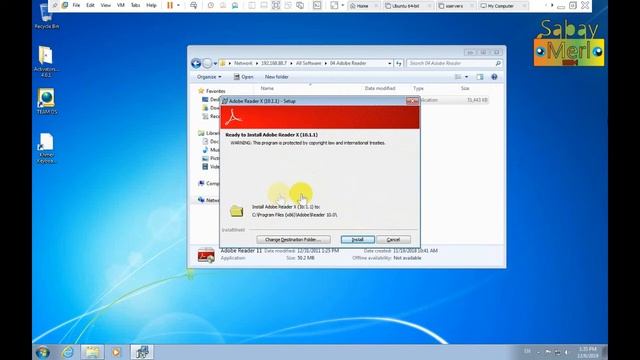The height and width of the screenshot is (360, 640).
Task: Sort by Size column header
Action: [x=465, y=88]
